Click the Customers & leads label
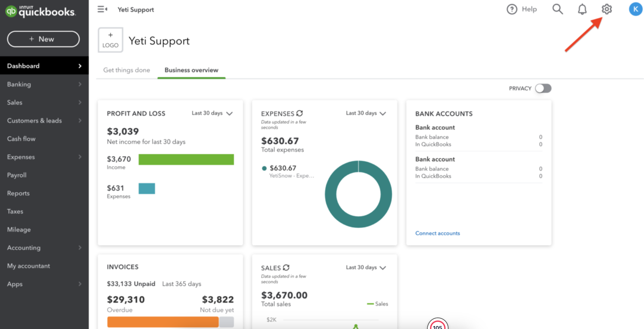Viewport: 644px width, 329px height. [34, 120]
